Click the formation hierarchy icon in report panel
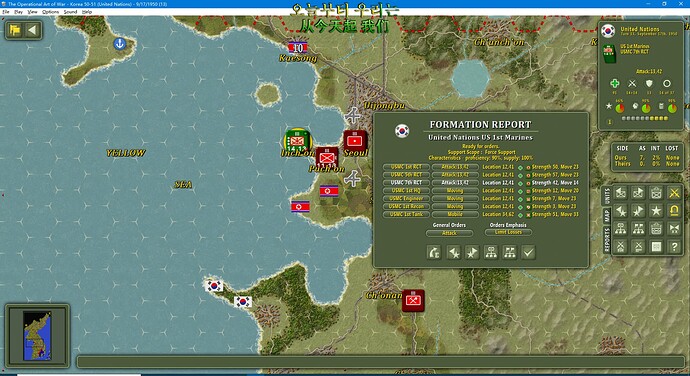 tap(491, 252)
